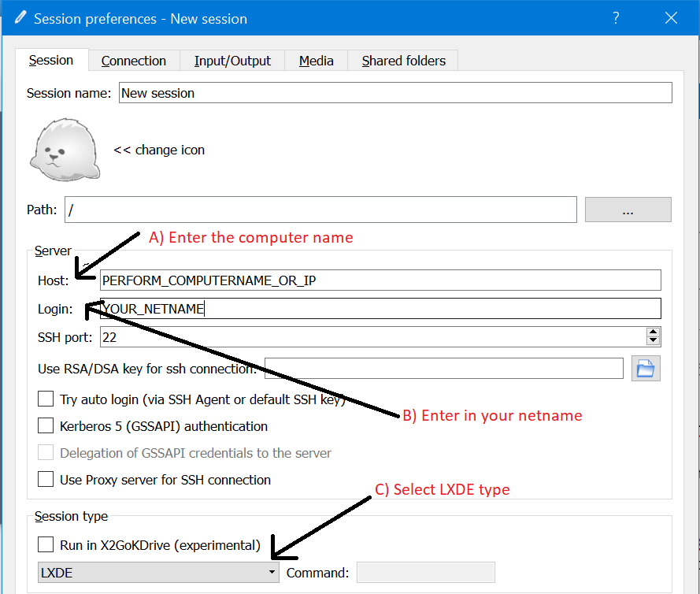This screenshot has width=700, height=594.
Task: Close the Session preferences dialog
Action: [x=671, y=18]
